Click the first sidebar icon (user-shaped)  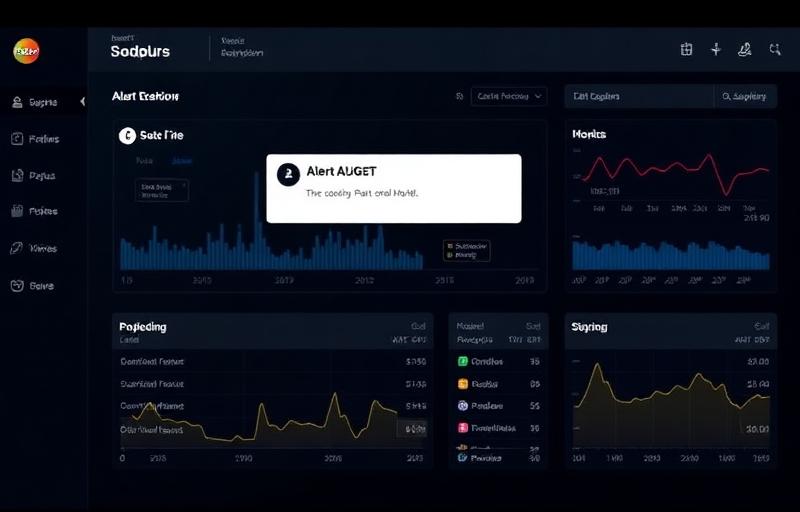click(17, 102)
